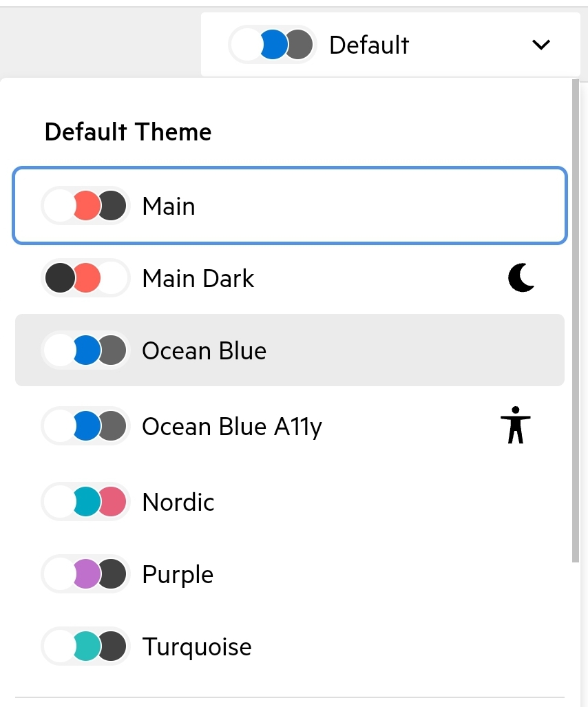
Task: Click the Ocean Blue color swatch
Action: [86, 350]
